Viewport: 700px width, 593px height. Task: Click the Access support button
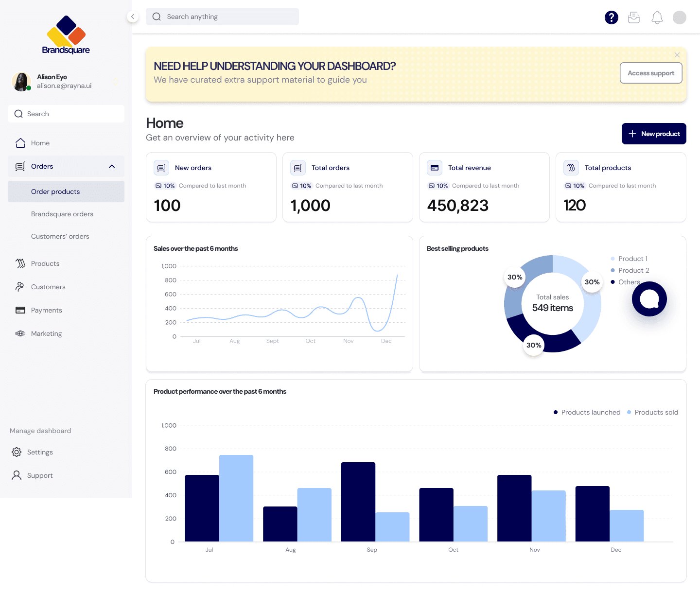point(651,73)
